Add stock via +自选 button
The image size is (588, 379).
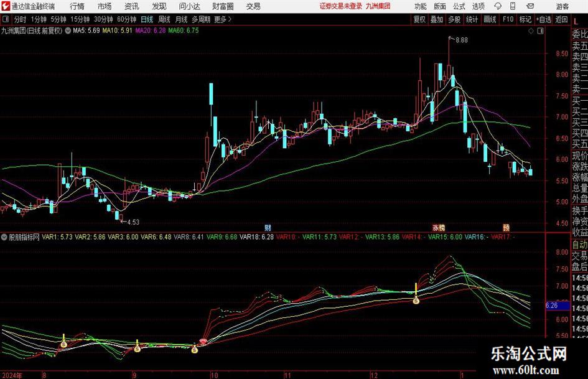point(544,19)
